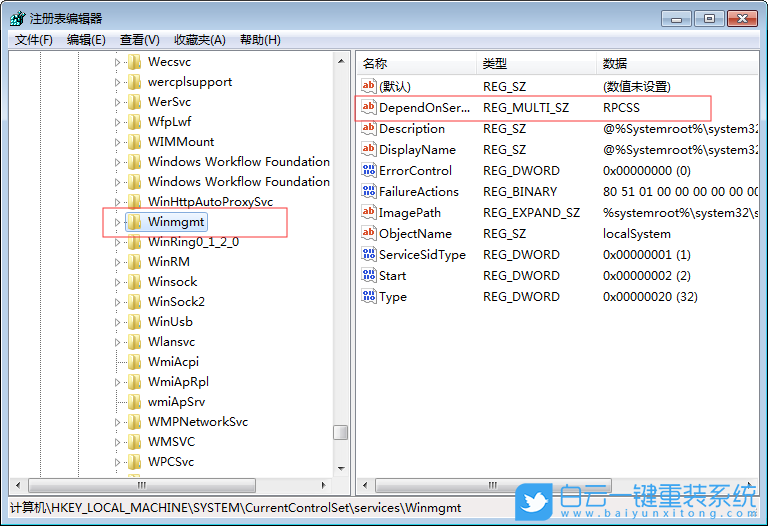This screenshot has width=768, height=526.
Task: Open the 帮助(H) menu
Action: (260, 40)
